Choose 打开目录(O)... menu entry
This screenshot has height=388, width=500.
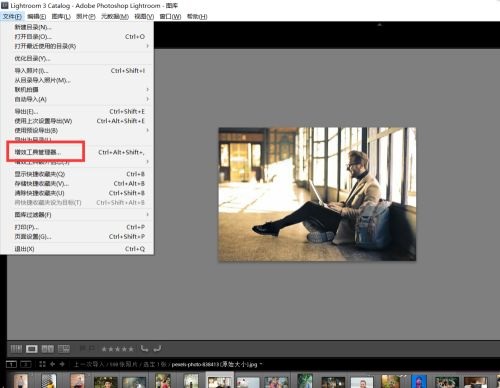click(77, 37)
